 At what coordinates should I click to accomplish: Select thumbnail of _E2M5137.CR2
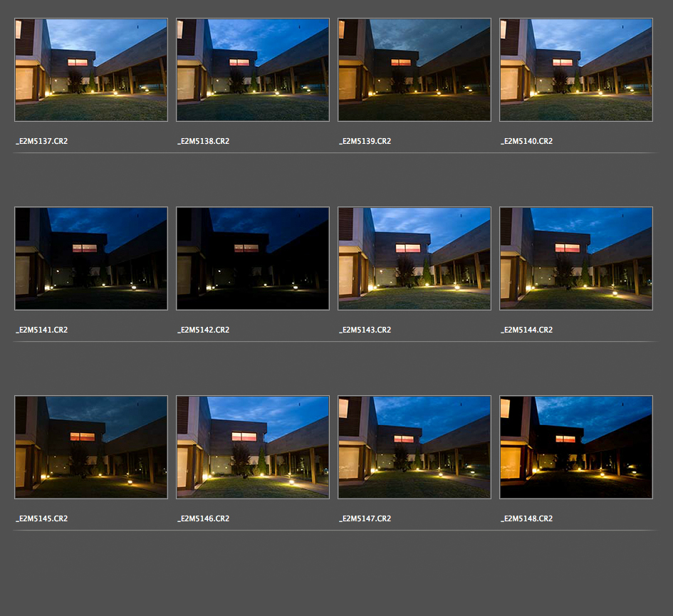pos(91,70)
